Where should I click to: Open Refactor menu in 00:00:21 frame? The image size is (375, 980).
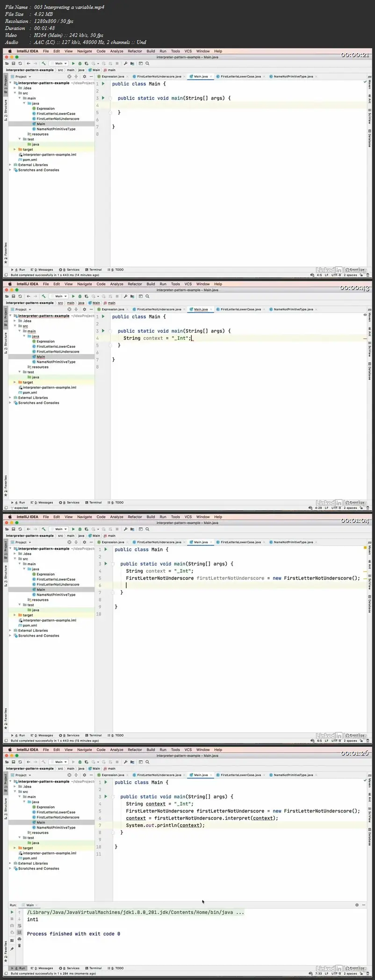coord(135,51)
